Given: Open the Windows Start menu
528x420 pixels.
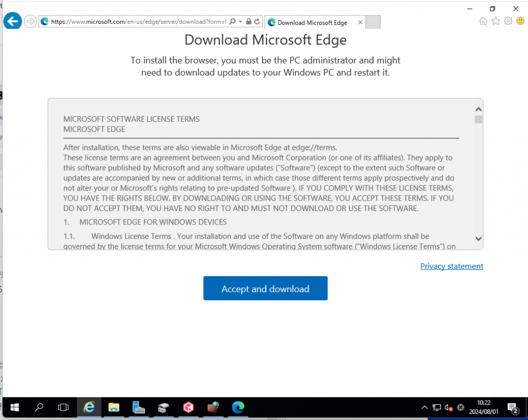Looking at the screenshot, I should click(14, 408).
